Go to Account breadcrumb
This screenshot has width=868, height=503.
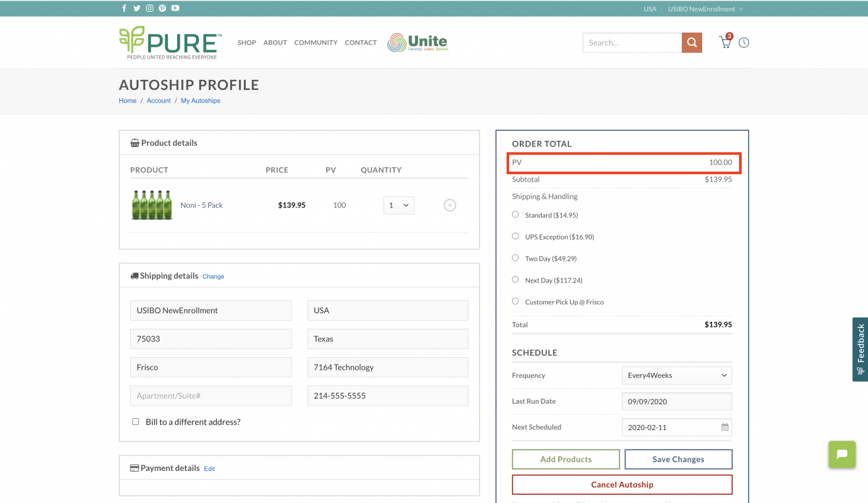158,101
